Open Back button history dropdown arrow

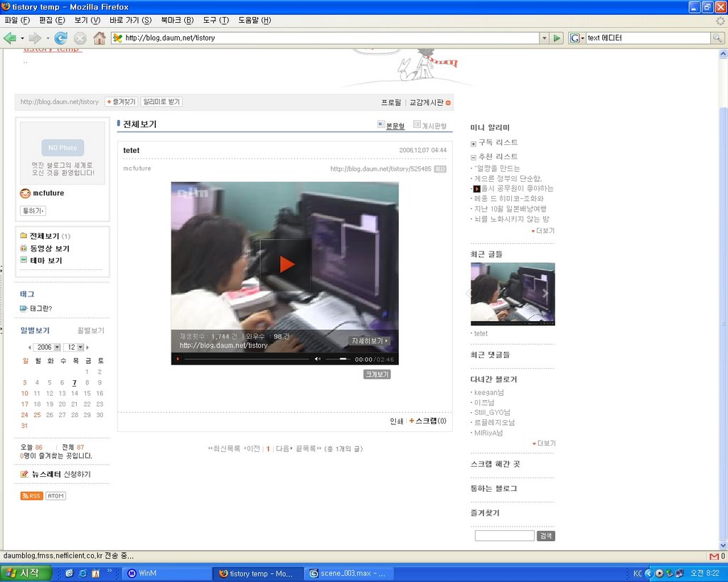(22, 38)
